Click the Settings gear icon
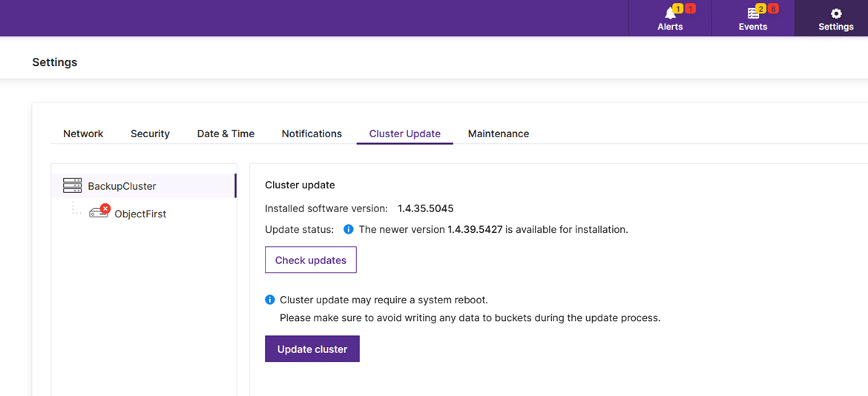868x396 pixels. point(836,14)
